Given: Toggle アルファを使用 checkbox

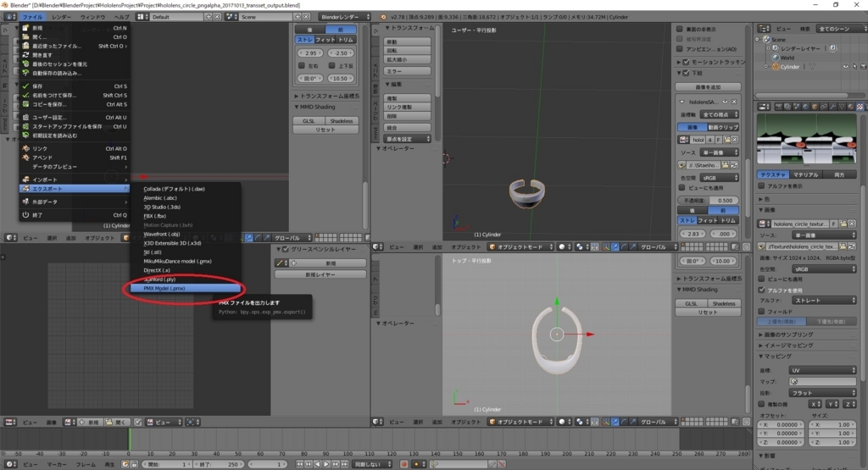Looking at the screenshot, I should (x=762, y=290).
